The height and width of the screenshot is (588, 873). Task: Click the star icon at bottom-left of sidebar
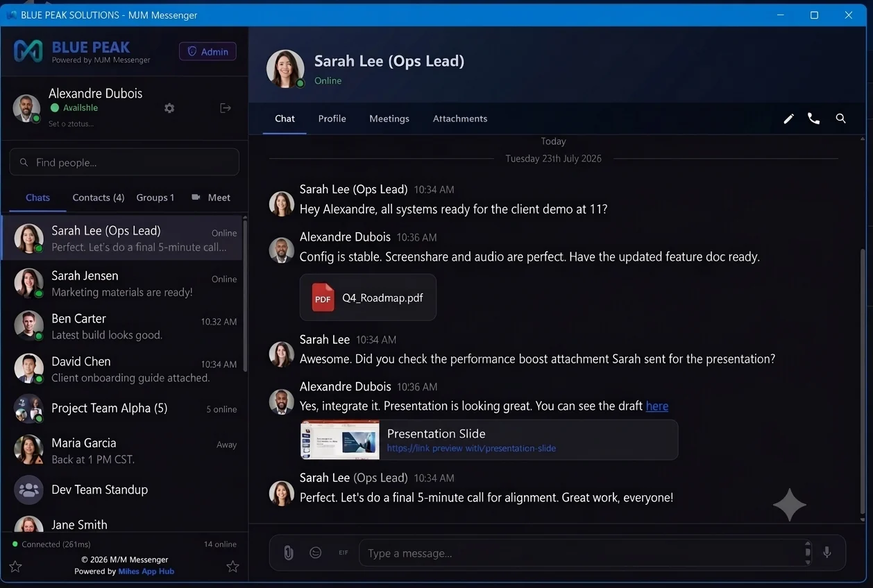[15, 567]
